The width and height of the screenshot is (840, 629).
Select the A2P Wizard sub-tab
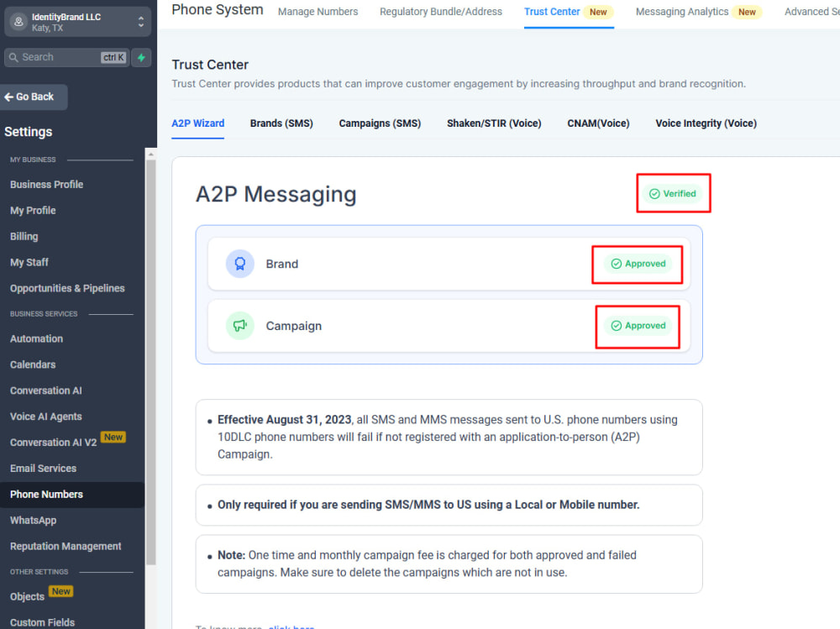point(197,123)
